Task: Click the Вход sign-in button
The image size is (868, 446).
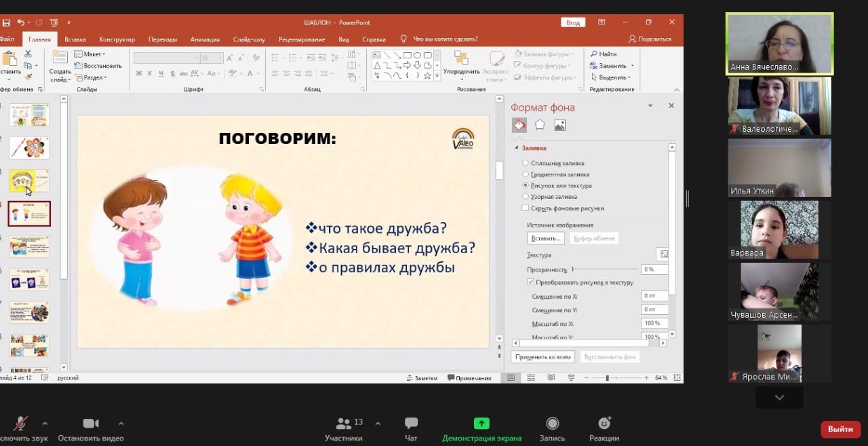Action: point(573,22)
